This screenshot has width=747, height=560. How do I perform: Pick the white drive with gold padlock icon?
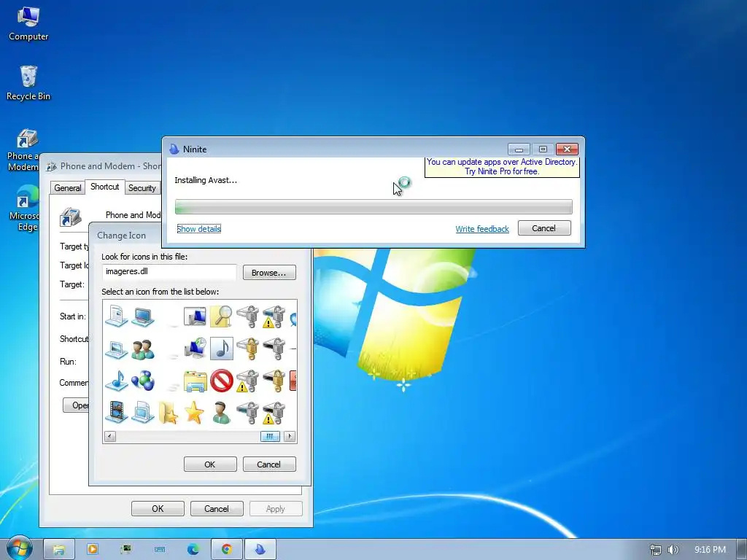pos(248,348)
